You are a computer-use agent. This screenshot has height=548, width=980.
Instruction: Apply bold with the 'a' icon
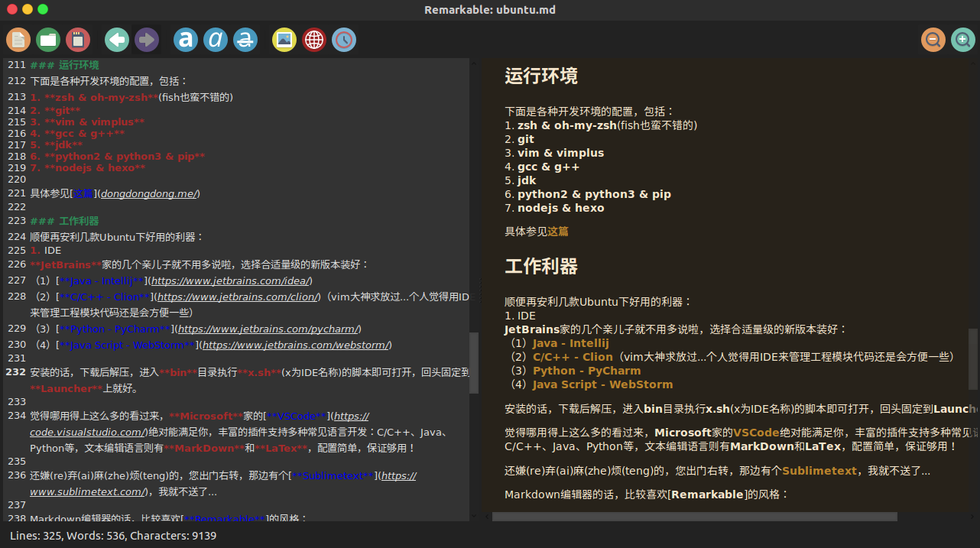pyautogui.click(x=186, y=39)
